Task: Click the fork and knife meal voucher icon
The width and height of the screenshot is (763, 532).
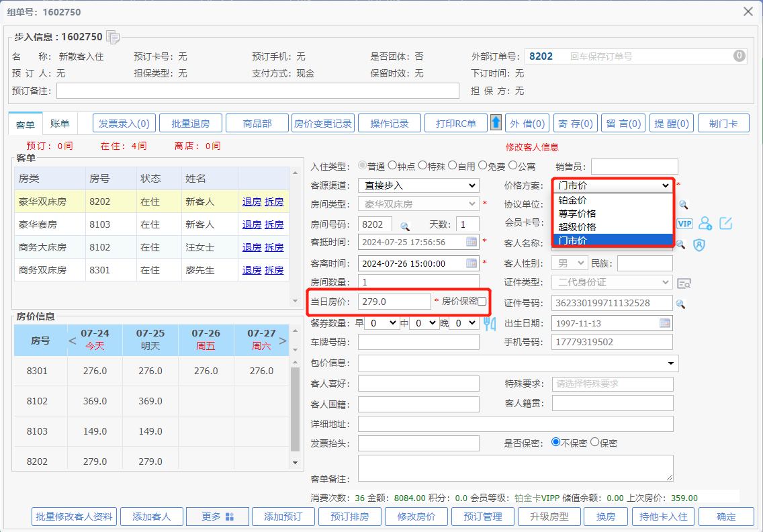Action: 490,323
